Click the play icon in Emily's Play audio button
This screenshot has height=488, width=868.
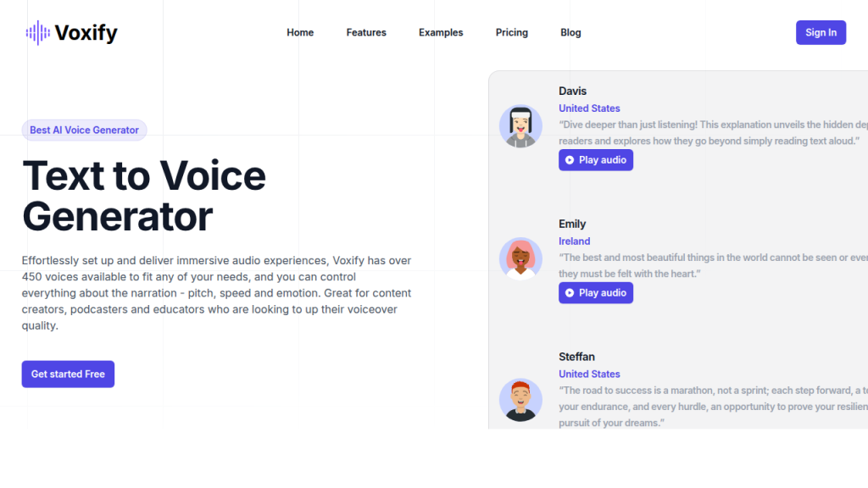(569, 292)
